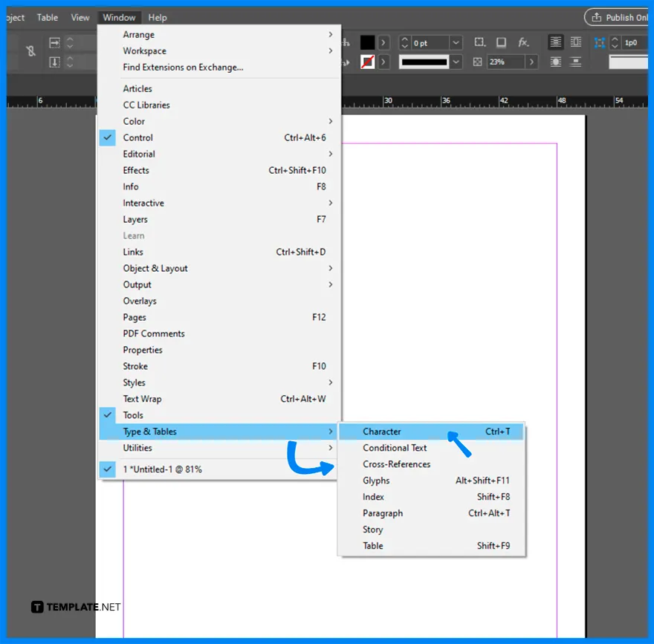Image resolution: width=654 pixels, height=644 pixels.
Task: Expand the Object & Layout submenu
Action: (155, 268)
